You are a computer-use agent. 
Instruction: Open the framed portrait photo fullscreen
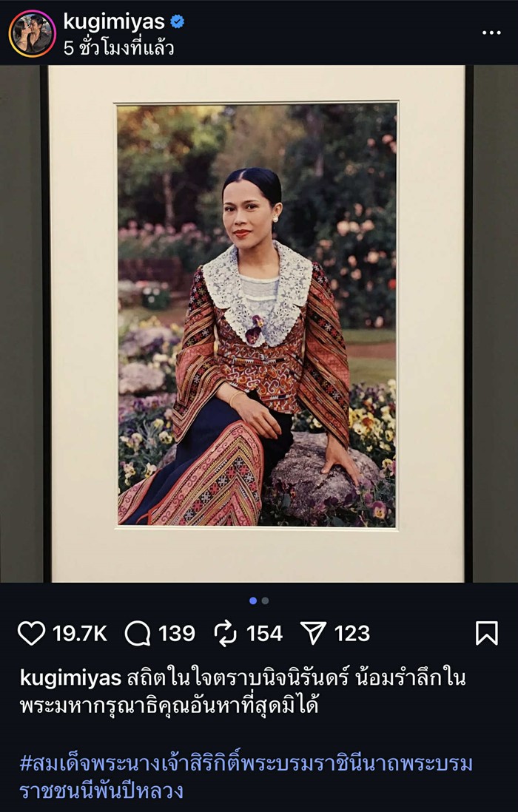click(x=259, y=318)
